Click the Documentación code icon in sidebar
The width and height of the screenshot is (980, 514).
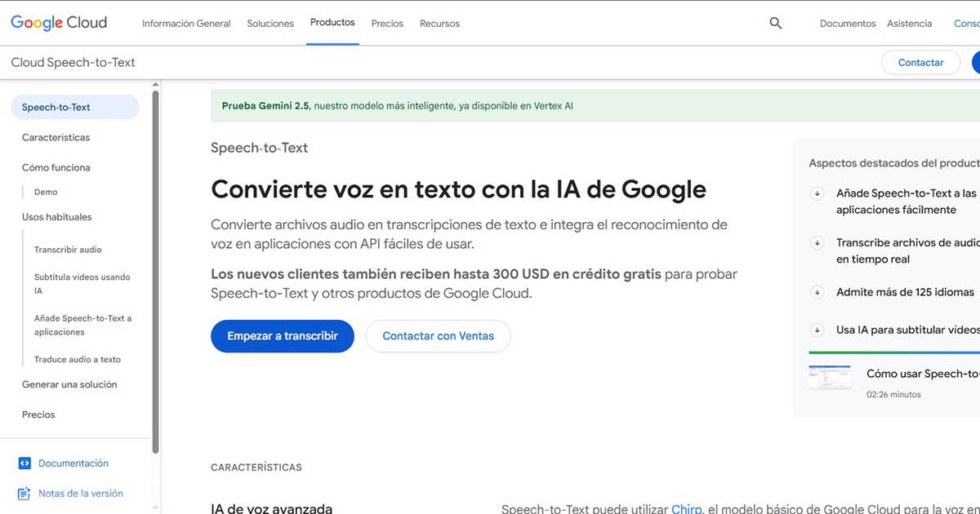coord(24,463)
